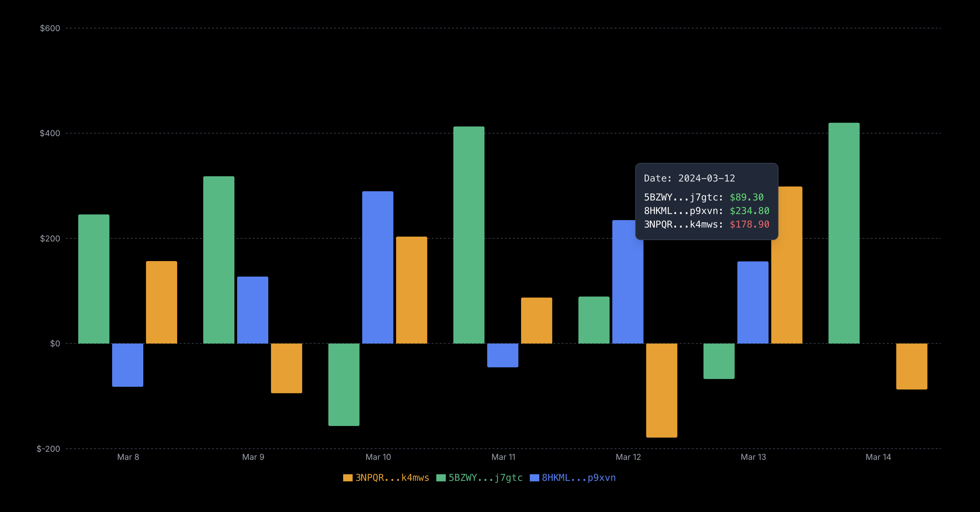
Task: Click the $178.90 value in tooltip
Action: (x=749, y=225)
